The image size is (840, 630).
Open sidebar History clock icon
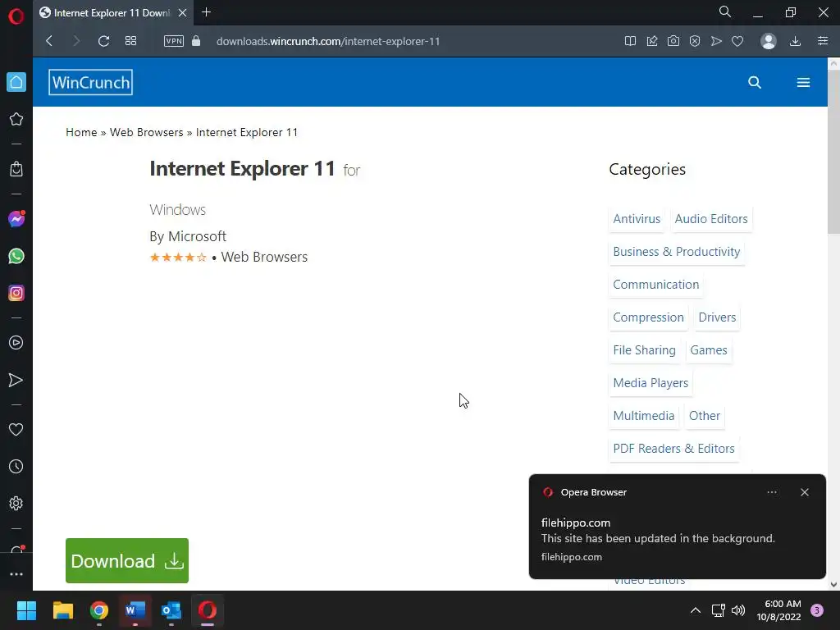(x=16, y=467)
